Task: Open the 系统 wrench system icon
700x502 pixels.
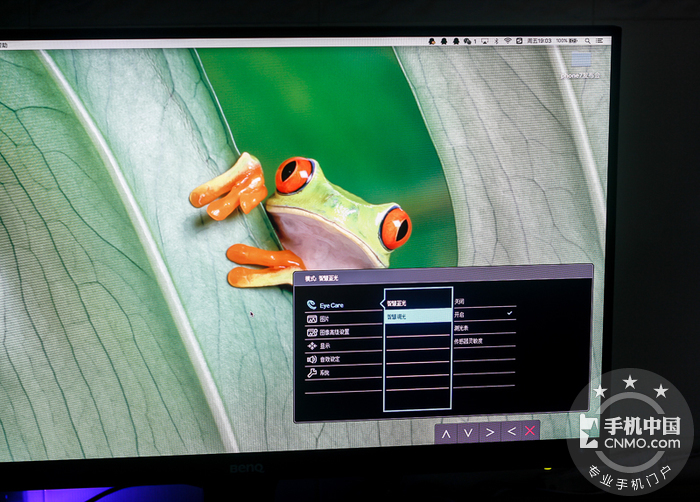Action: [x=312, y=372]
